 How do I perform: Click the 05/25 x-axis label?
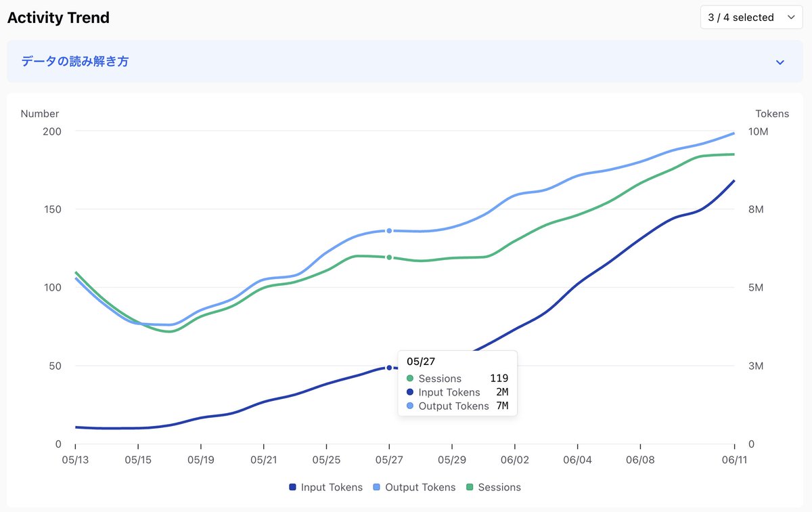[326, 459]
